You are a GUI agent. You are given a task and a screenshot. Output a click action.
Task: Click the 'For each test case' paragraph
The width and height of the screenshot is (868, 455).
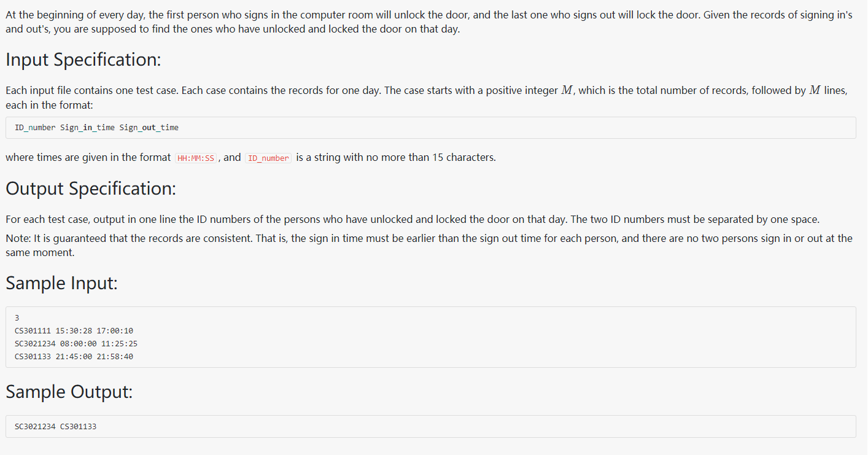click(x=413, y=219)
